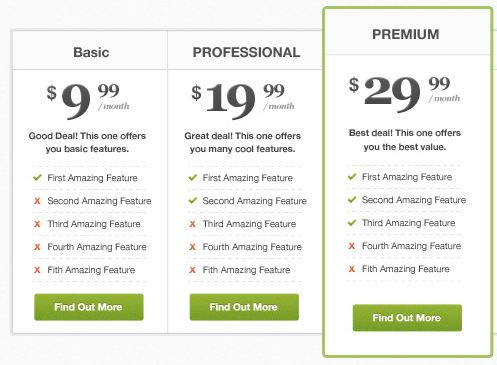Select the PROFESSIONAL plan heading
Image resolution: width=497 pixels, height=365 pixels.
[x=246, y=52]
